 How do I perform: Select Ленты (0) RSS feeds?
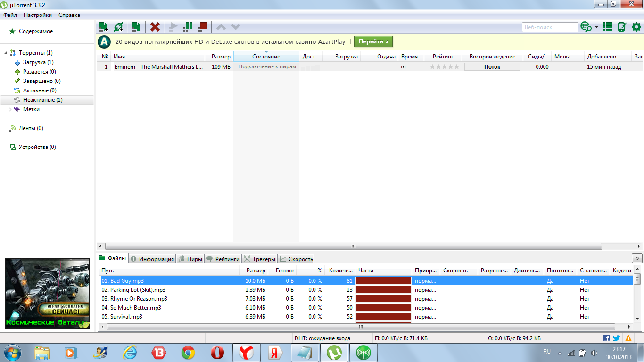(31, 128)
